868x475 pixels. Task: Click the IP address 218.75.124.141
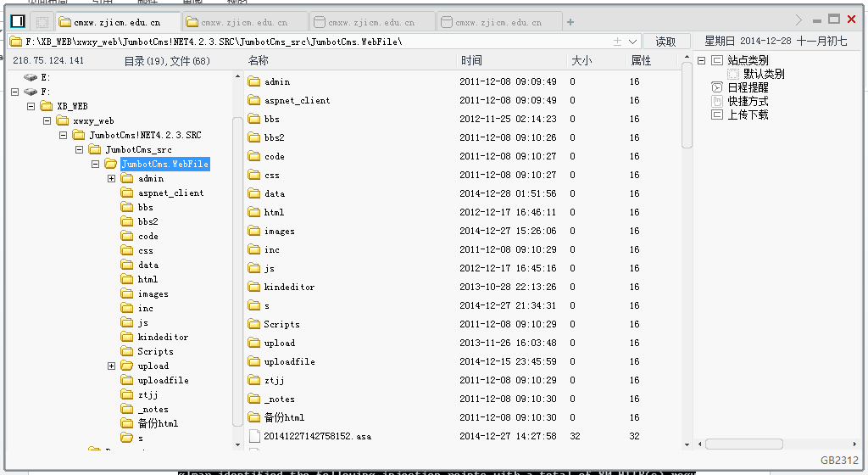pos(48,61)
